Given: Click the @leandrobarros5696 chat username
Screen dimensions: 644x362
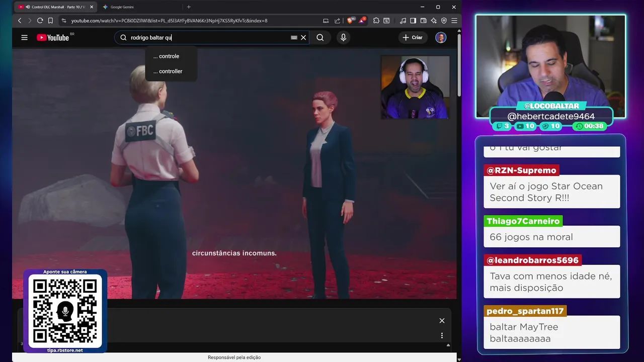Looking at the screenshot, I should coord(532,260).
